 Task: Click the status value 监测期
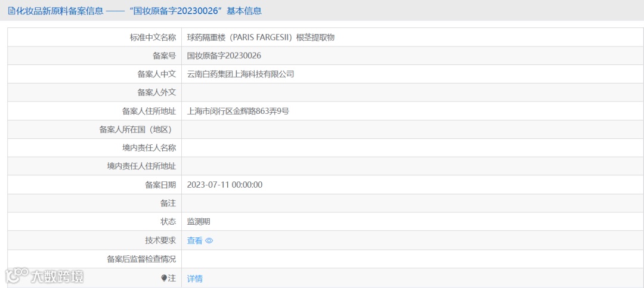tap(199, 222)
